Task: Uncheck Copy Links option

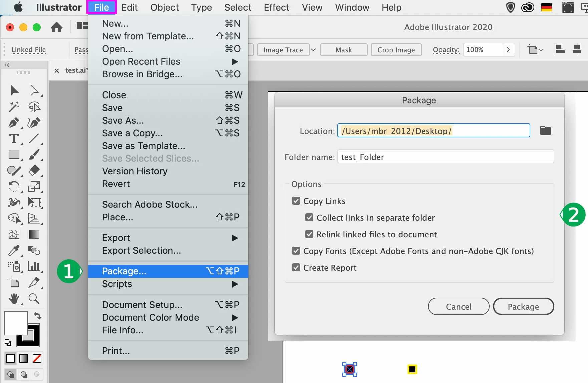Action: (296, 201)
